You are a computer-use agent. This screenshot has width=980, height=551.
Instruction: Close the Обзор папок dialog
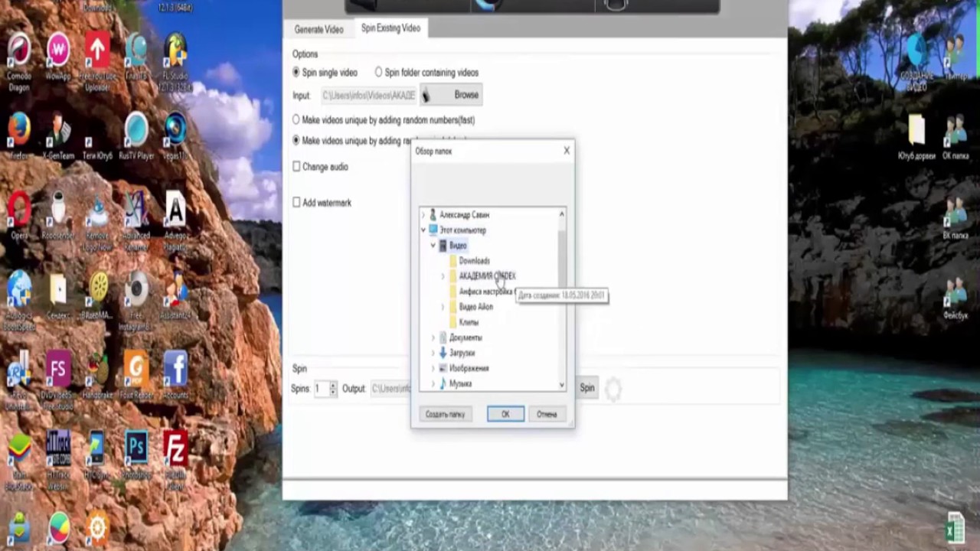(x=567, y=151)
